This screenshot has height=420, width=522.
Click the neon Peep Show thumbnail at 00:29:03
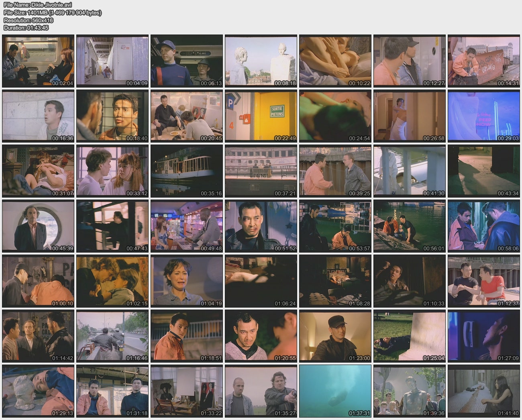(x=483, y=116)
